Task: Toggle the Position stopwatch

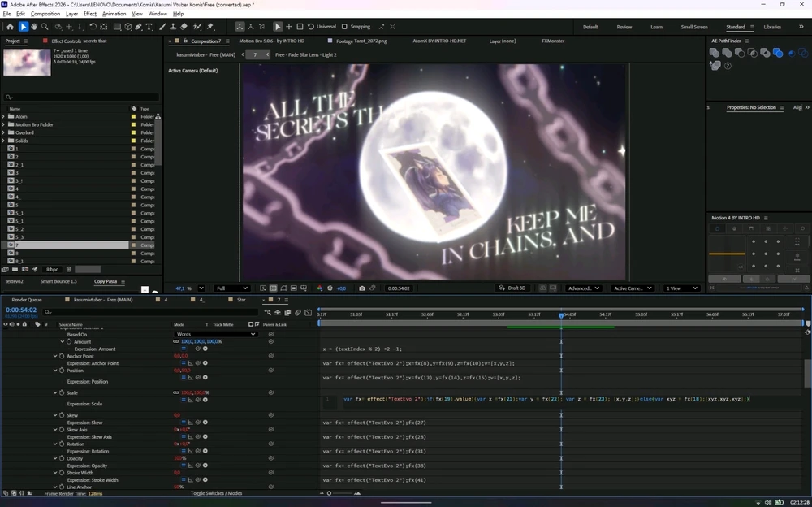Action: [62, 370]
